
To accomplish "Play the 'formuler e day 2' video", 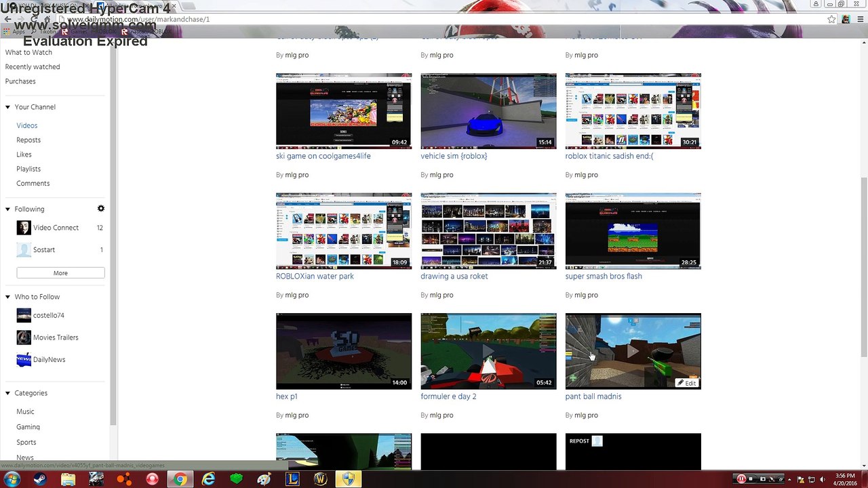I will click(488, 351).
